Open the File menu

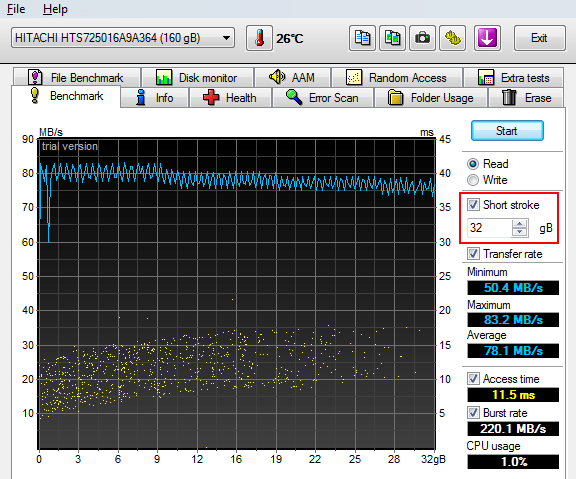16,9
